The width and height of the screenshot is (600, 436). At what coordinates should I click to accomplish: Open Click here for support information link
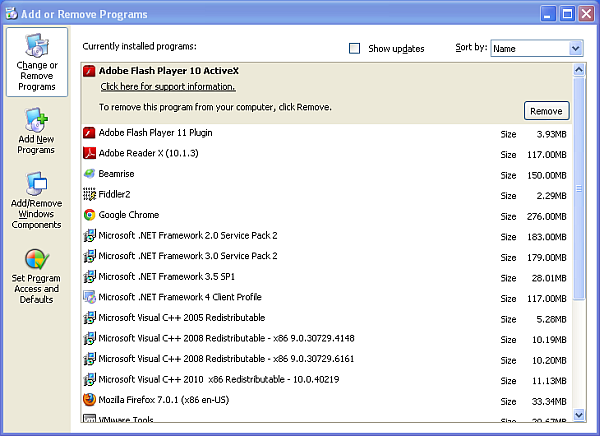(168, 87)
